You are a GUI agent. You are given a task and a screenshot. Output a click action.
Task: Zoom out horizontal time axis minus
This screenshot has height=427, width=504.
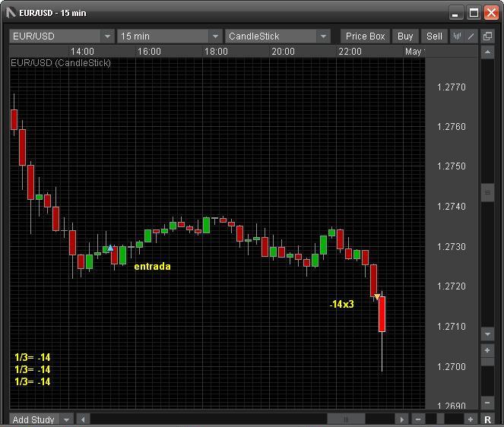(418, 419)
